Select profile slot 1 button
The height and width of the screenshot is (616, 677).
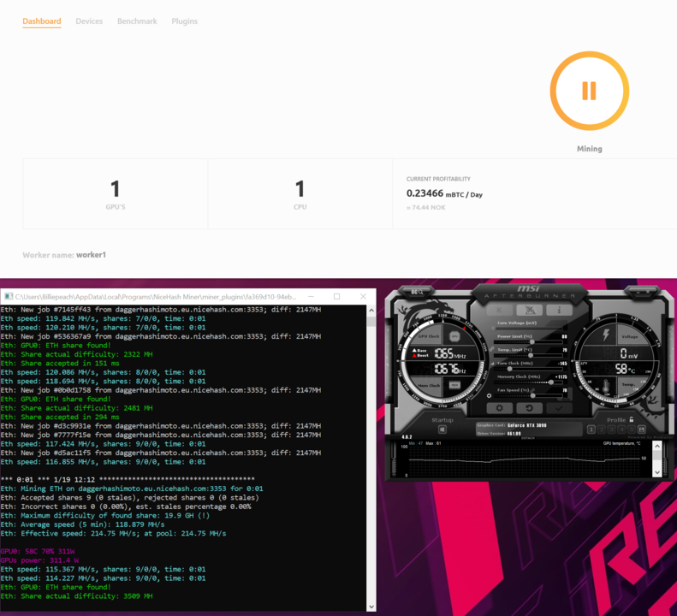(591, 429)
